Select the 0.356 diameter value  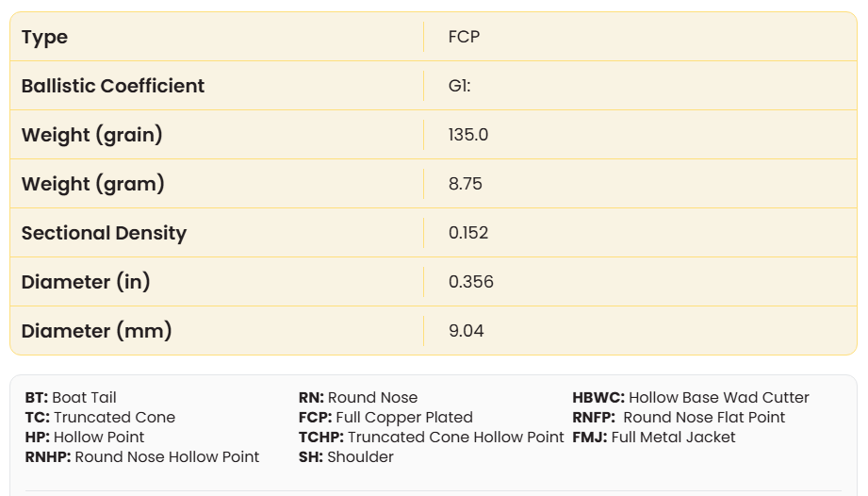pos(471,282)
